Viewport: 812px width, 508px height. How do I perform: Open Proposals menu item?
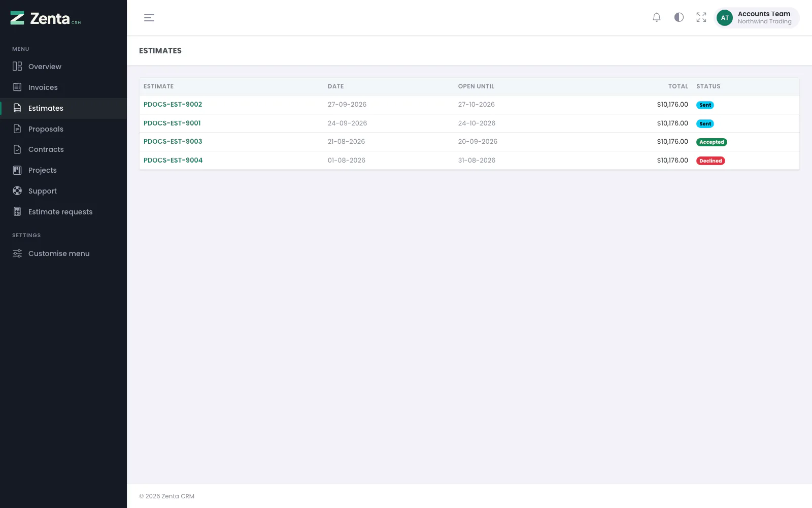(x=63, y=129)
